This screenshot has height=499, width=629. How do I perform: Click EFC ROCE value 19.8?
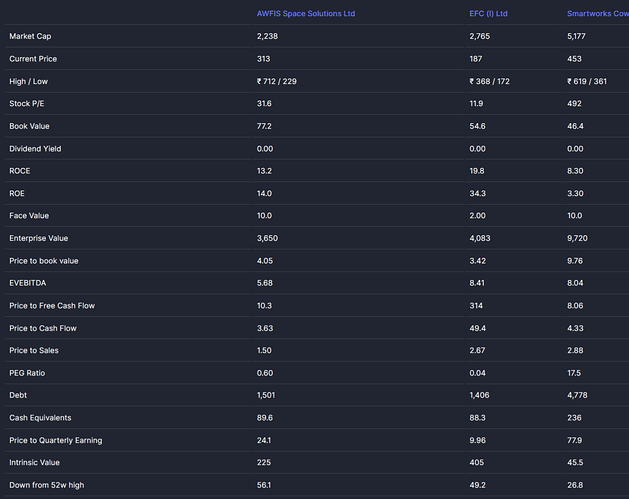coord(477,171)
